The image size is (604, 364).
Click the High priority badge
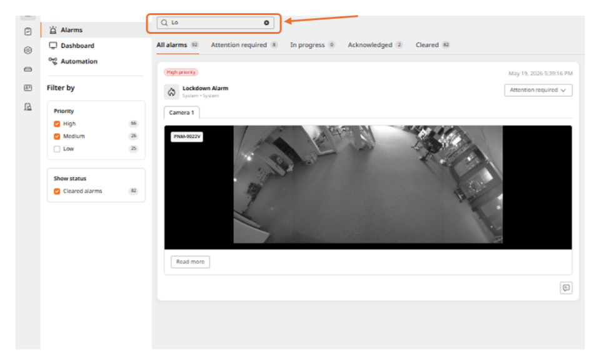coord(181,72)
